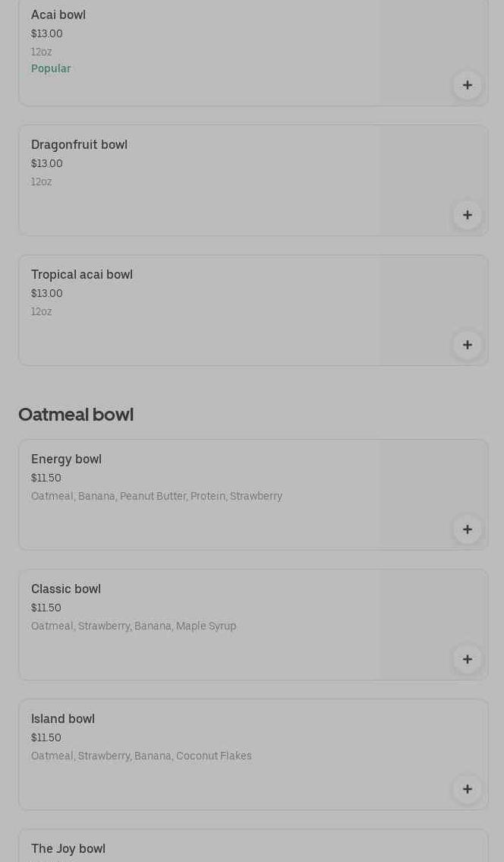View Classic bowl details
This screenshot has height=862, width=504.
(x=66, y=589)
